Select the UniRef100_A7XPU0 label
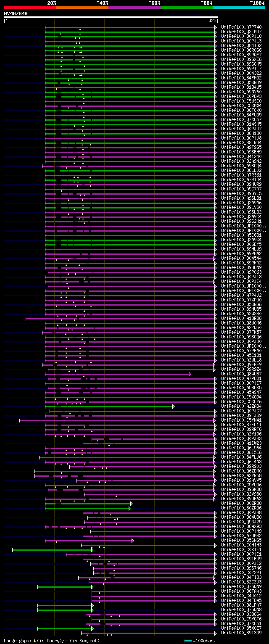This screenshot has height=644, width=269. pos(241,300)
